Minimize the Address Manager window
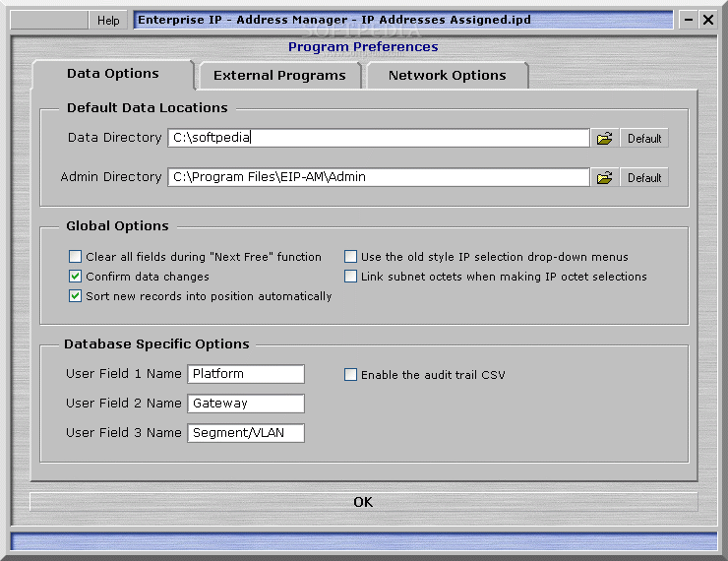The image size is (728, 561). click(689, 20)
